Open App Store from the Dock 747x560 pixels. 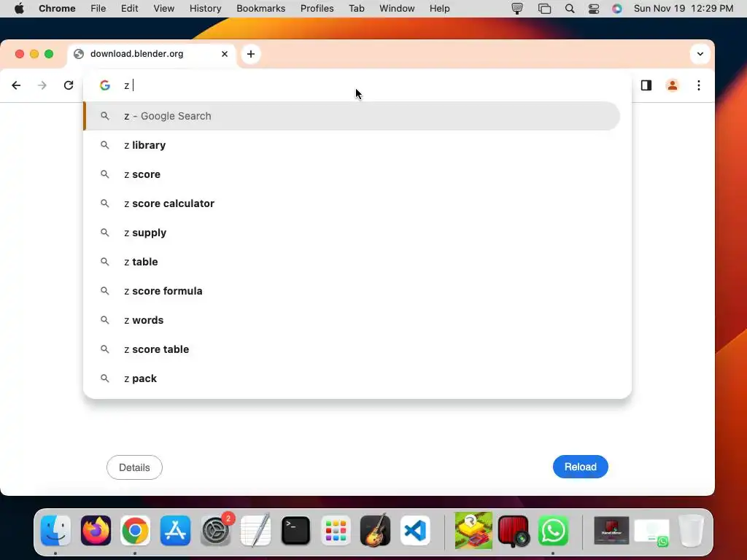(175, 531)
